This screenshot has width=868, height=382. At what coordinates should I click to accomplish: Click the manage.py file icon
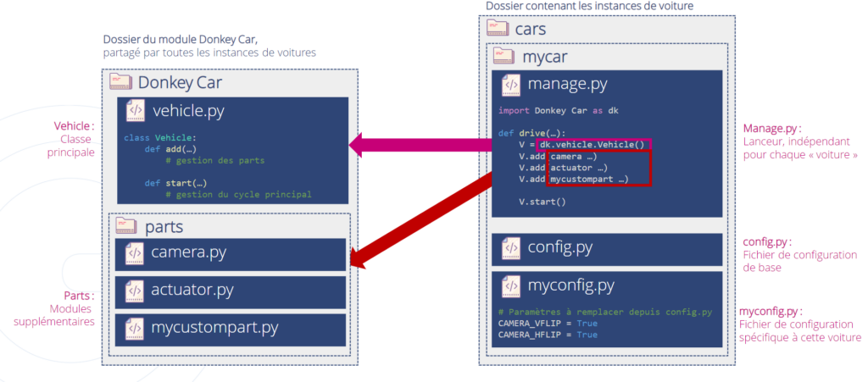pos(510,86)
